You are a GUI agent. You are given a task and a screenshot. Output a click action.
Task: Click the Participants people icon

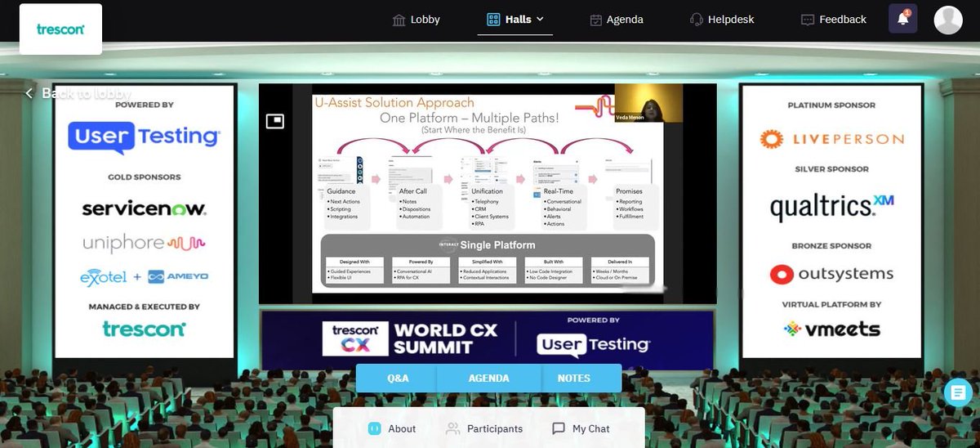[x=452, y=428]
